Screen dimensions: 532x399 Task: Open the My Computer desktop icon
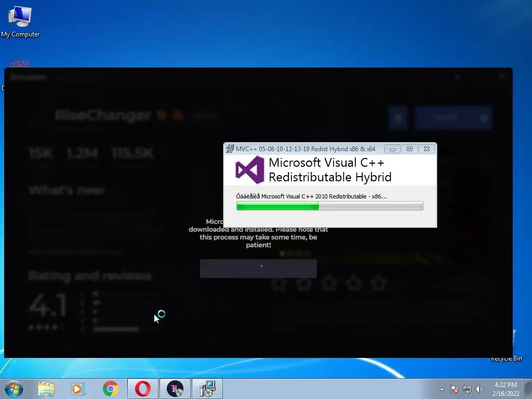(x=20, y=21)
